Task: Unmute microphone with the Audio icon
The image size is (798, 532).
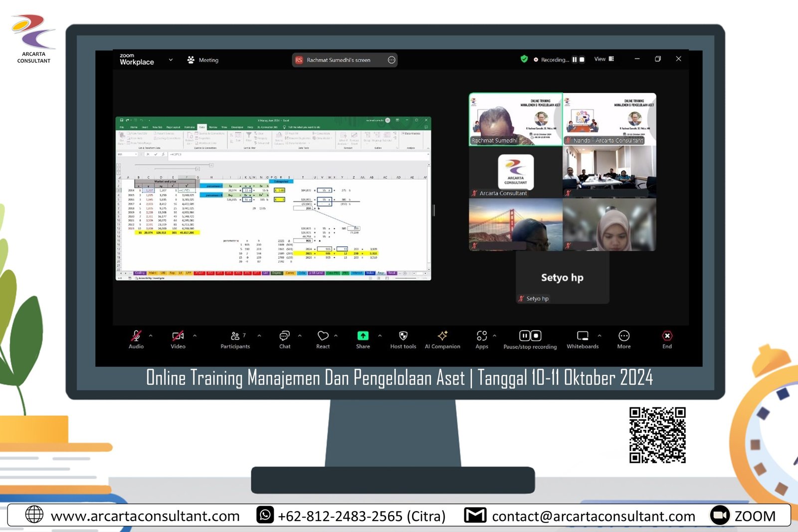Action: [136, 336]
